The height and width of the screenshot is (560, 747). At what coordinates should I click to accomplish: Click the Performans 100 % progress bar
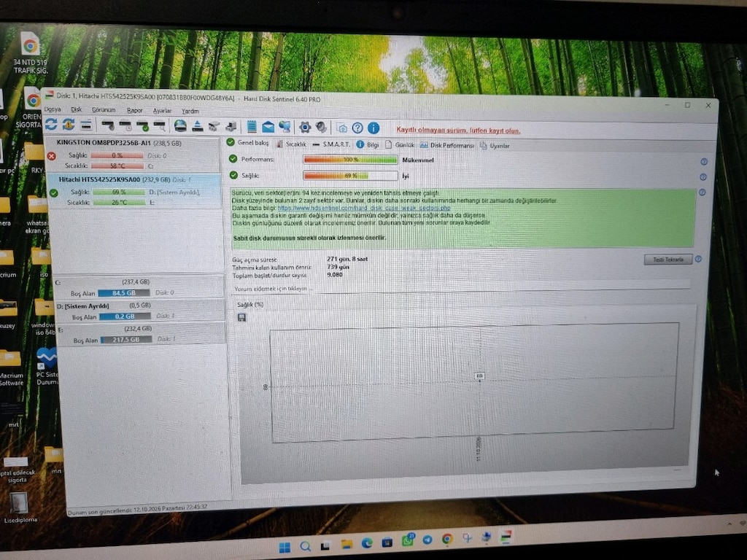(x=350, y=160)
